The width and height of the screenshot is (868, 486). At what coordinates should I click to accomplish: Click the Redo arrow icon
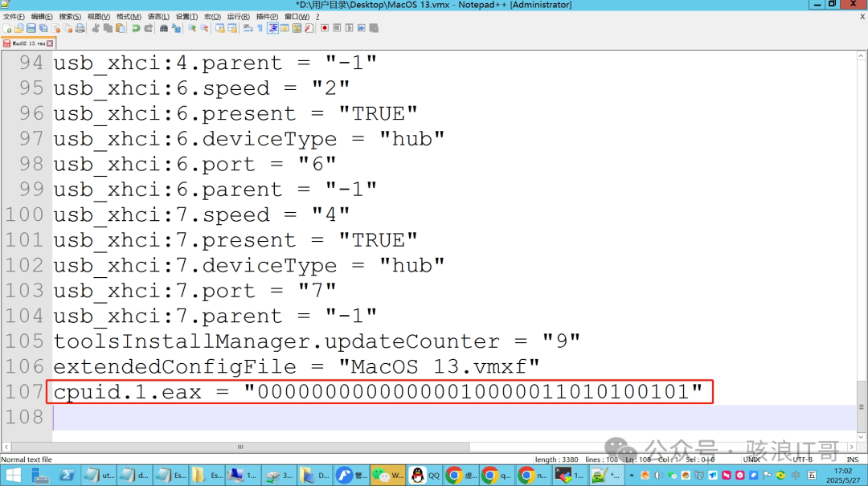click(149, 28)
